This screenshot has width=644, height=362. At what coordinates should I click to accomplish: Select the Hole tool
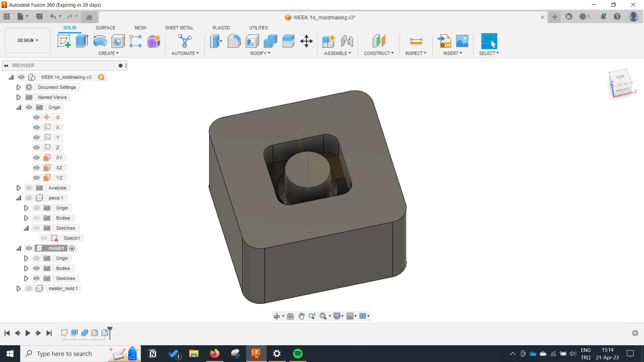pos(118,41)
